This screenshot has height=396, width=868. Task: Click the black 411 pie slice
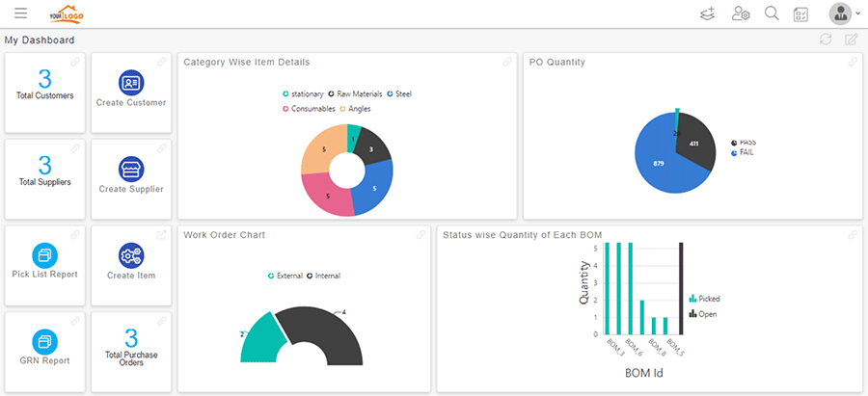point(695,142)
